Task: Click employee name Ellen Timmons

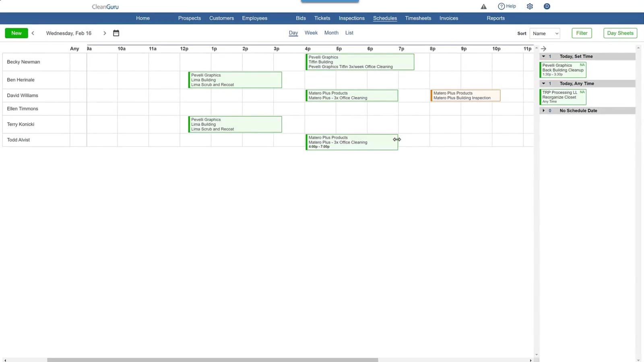Action: tap(23, 109)
